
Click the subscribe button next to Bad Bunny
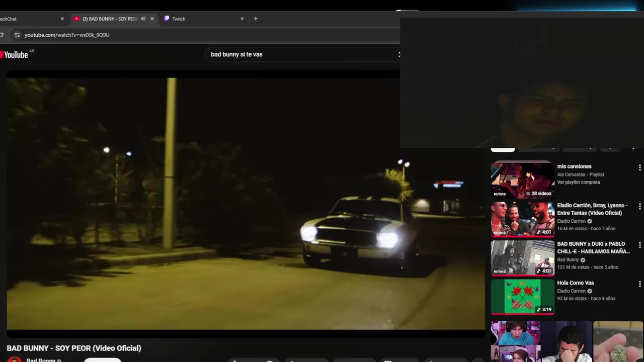[x=103, y=360]
